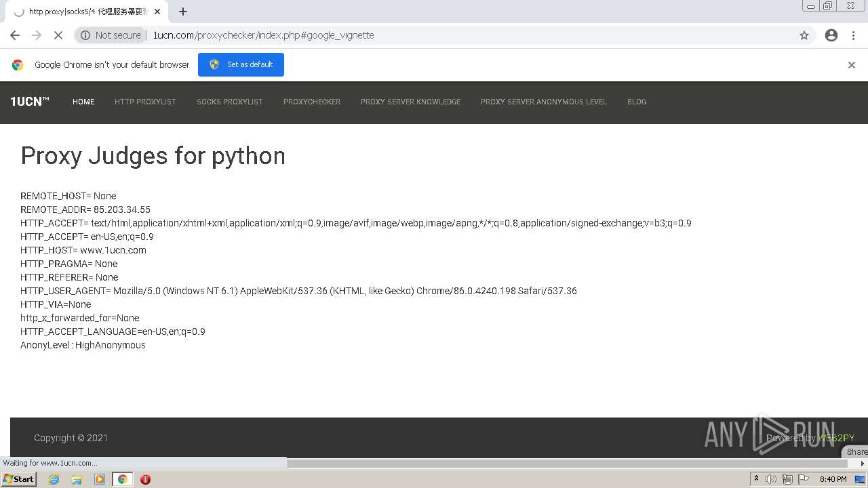Image resolution: width=868 pixels, height=488 pixels.
Task: Click the HTTP_REFERER= None line
Action: point(69,277)
